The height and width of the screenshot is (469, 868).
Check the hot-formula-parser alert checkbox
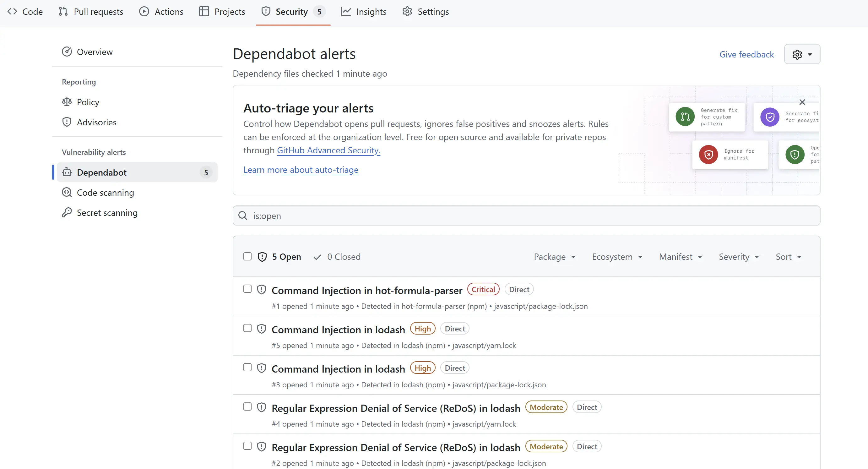[247, 289]
